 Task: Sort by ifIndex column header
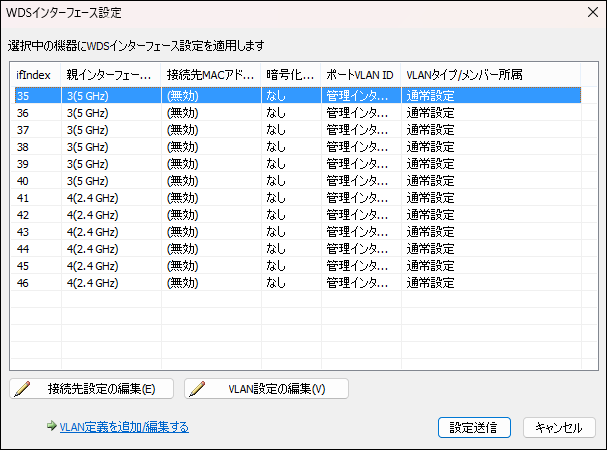coord(36,75)
